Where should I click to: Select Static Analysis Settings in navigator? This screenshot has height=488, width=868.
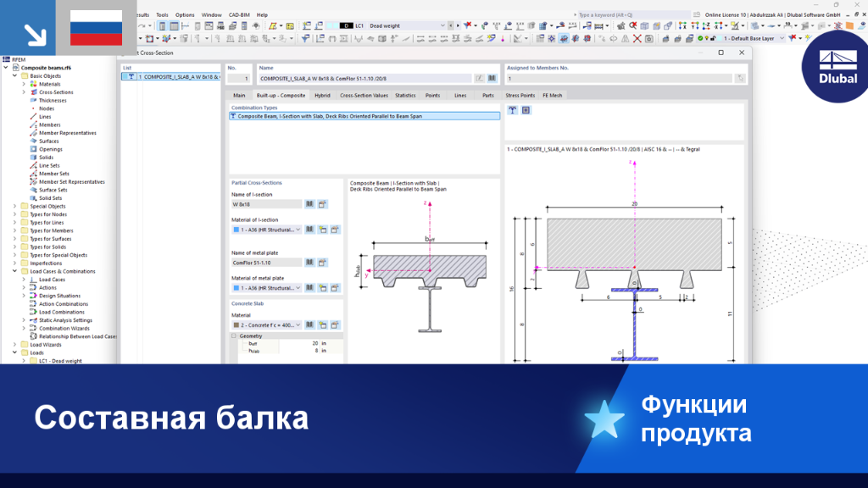[x=65, y=320]
